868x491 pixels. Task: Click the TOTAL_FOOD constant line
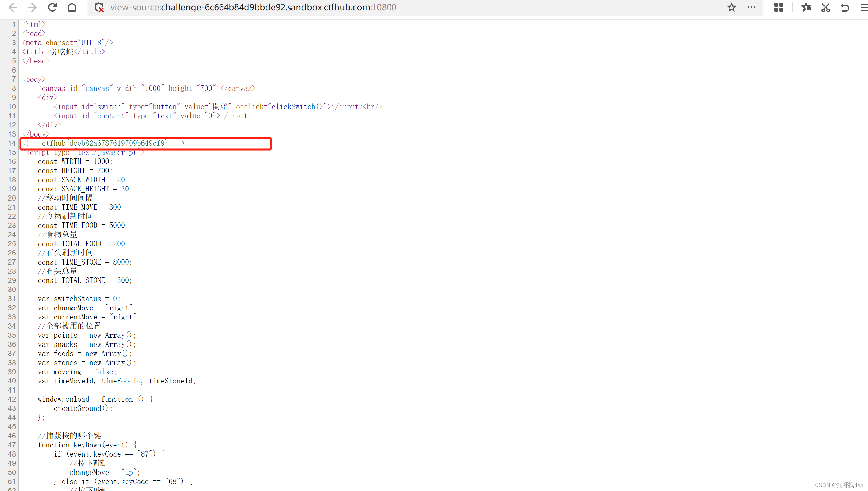pyautogui.click(x=83, y=244)
